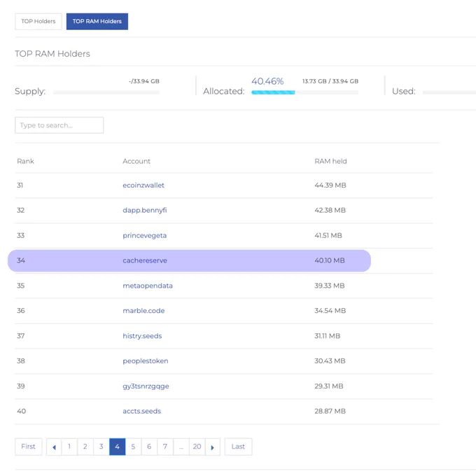The height and width of the screenshot is (476, 476).
Task: Click the Allocated progress bar
Action: point(304,92)
